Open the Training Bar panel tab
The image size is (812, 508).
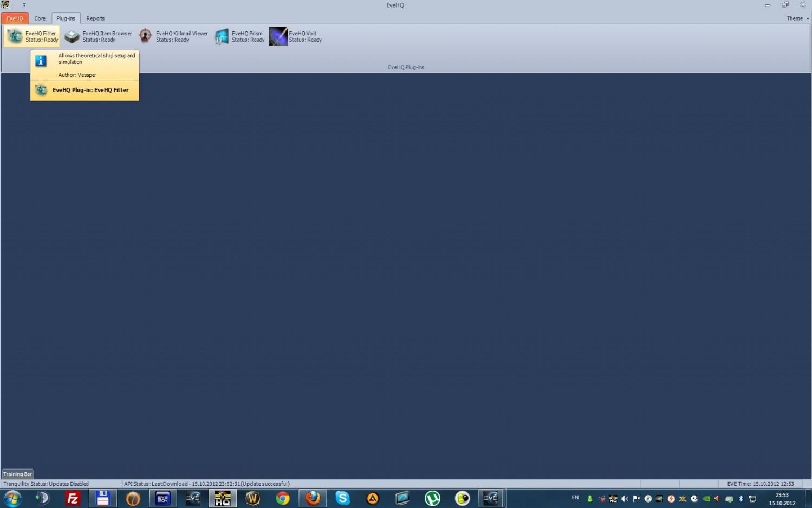17,474
